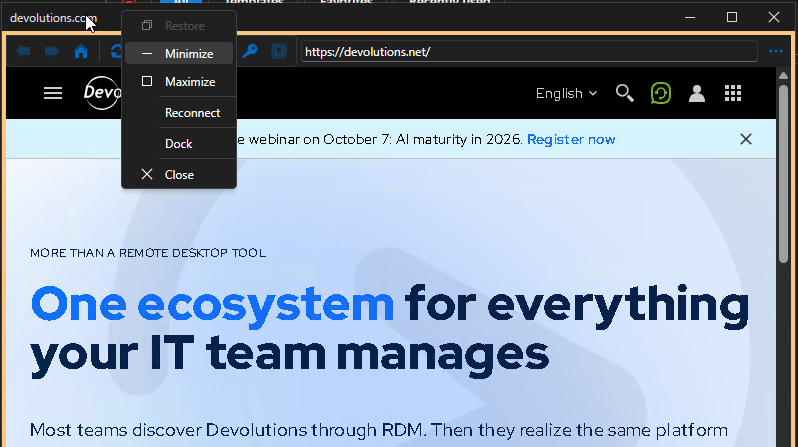Open the three-dot more options menu

pyautogui.click(x=776, y=51)
